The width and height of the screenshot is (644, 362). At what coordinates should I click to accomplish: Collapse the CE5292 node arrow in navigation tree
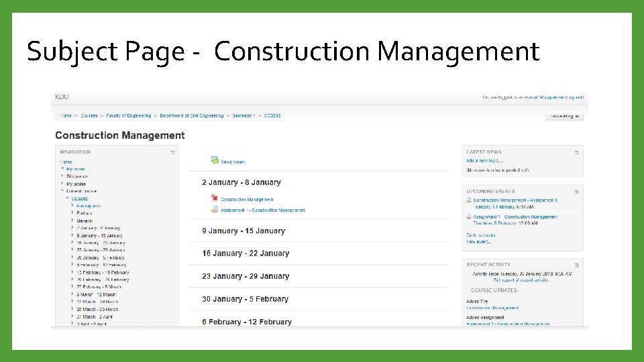68,198
